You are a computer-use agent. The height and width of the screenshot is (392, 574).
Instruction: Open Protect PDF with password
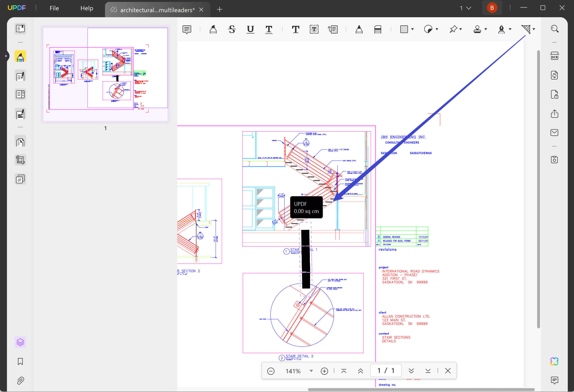(x=554, y=94)
